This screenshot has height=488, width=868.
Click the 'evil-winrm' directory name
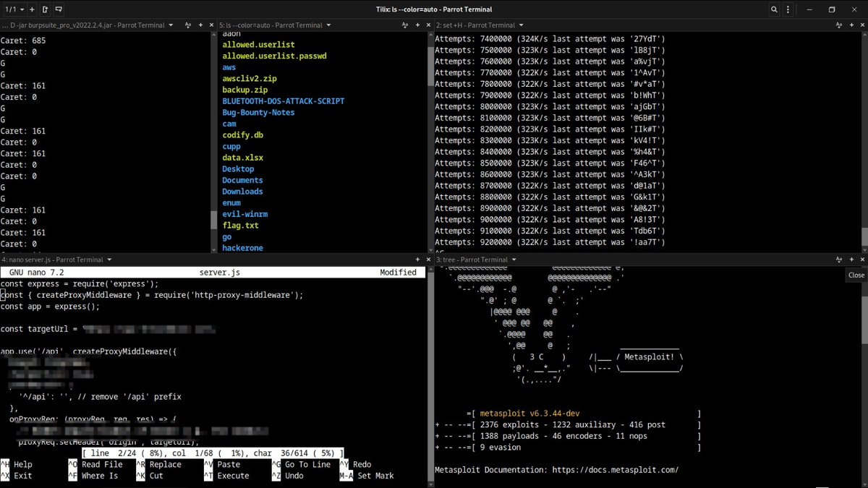(244, 214)
